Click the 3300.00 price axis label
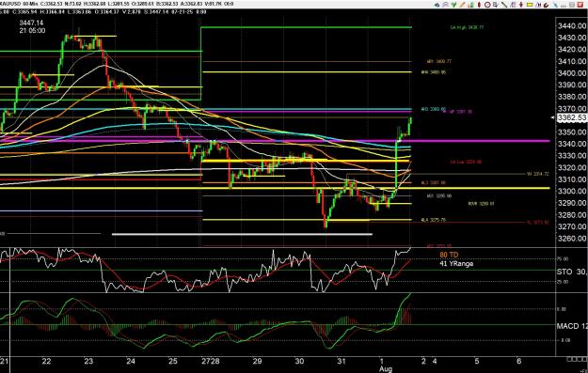Image resolution: width=588 pixels, height=373 pixels. (x=572, y=191)
